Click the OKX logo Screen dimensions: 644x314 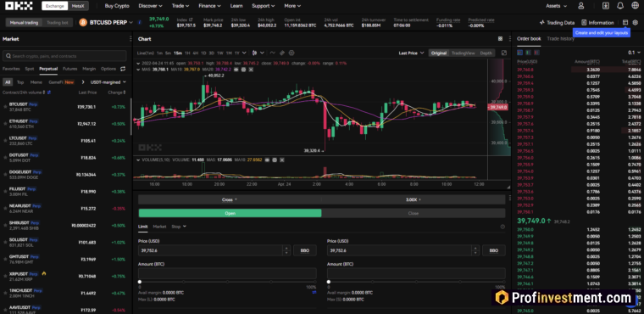click(x=19, y=6)
